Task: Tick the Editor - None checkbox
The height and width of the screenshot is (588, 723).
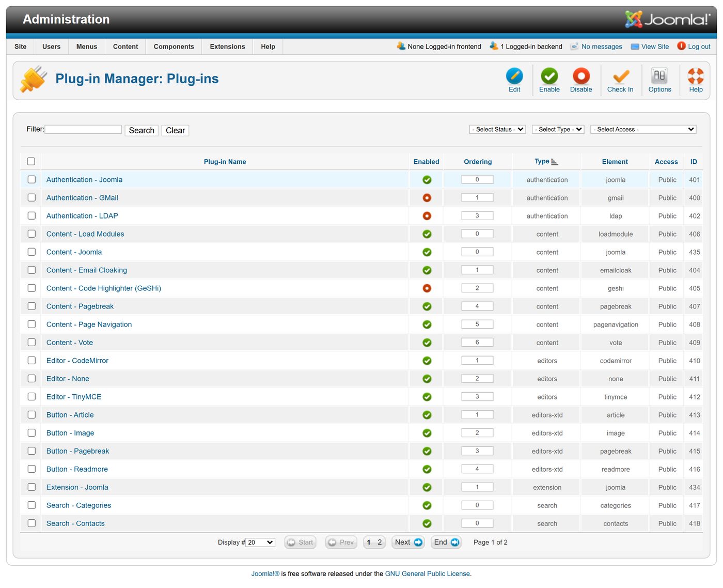Action: (x=32, y=378)
